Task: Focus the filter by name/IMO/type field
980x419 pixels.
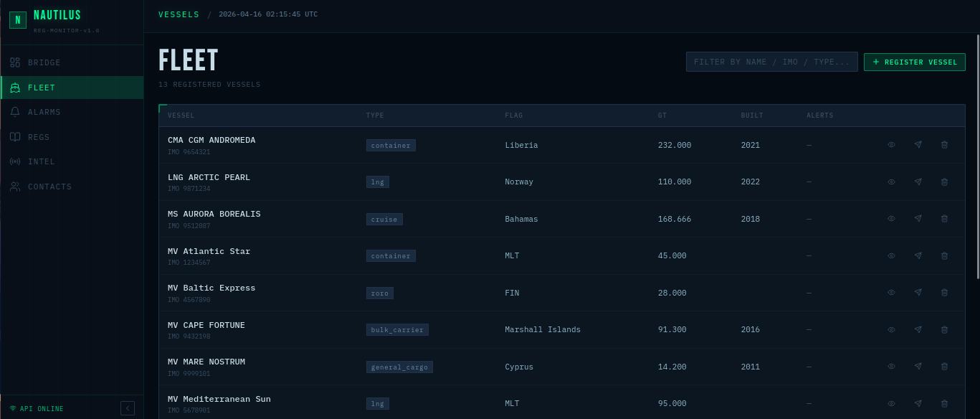Action: (x=771, y=62)
